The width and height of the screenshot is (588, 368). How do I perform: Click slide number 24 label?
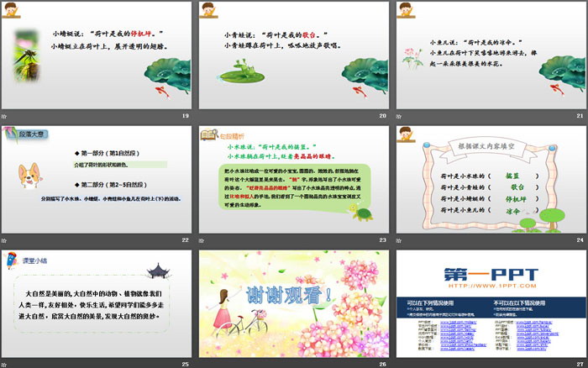pyautogui.click(x=580, y=239)
